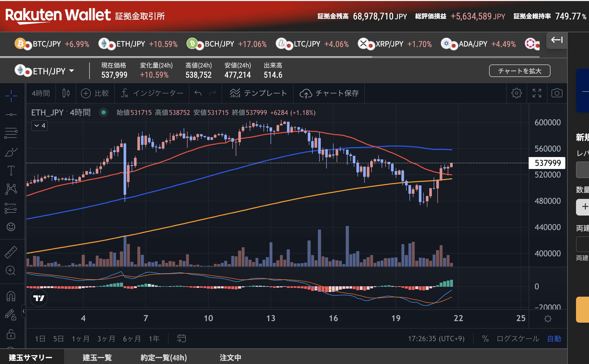Select BCH/JPY in the ticker bar
This screenshot has width=589, height=364.
click(227, 44)
